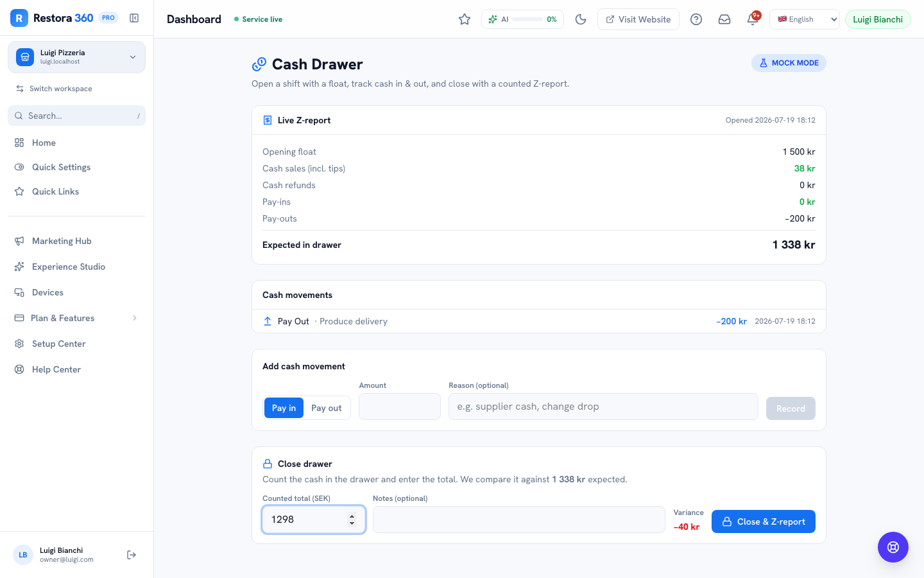Click the favorite star icon in header

click(465, 19)
